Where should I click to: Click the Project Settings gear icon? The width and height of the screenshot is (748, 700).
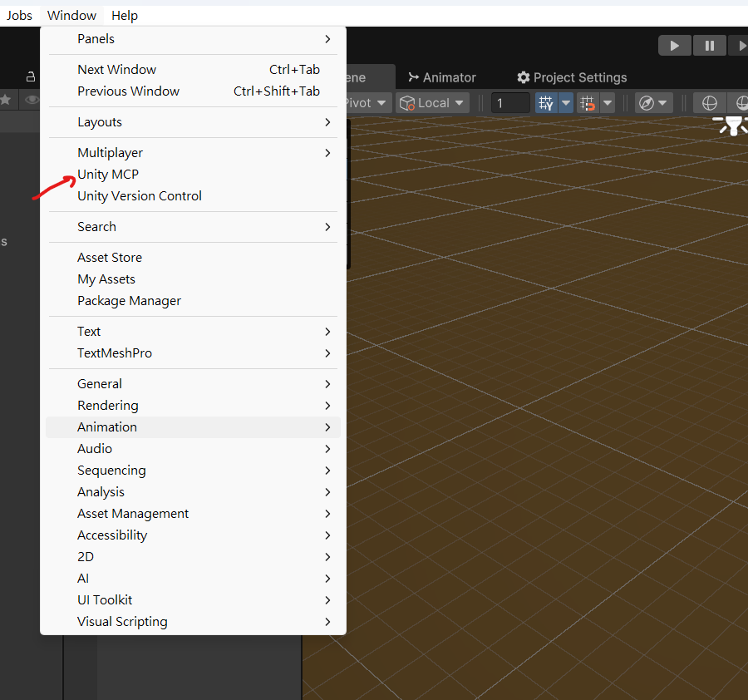pyautogui.click(x=524, y=77)
